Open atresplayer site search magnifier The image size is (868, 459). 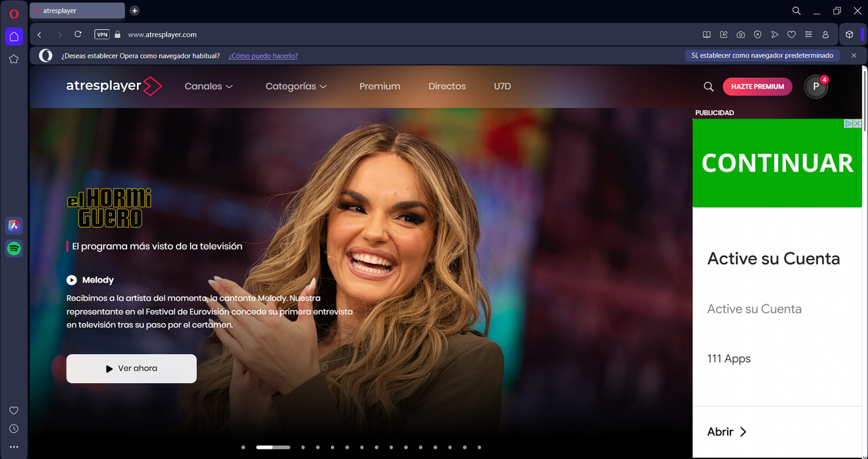click(709, 87)
